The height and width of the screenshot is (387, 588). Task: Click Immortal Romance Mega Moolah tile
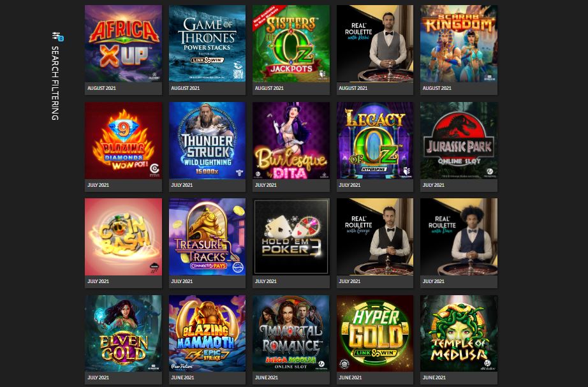291,333
